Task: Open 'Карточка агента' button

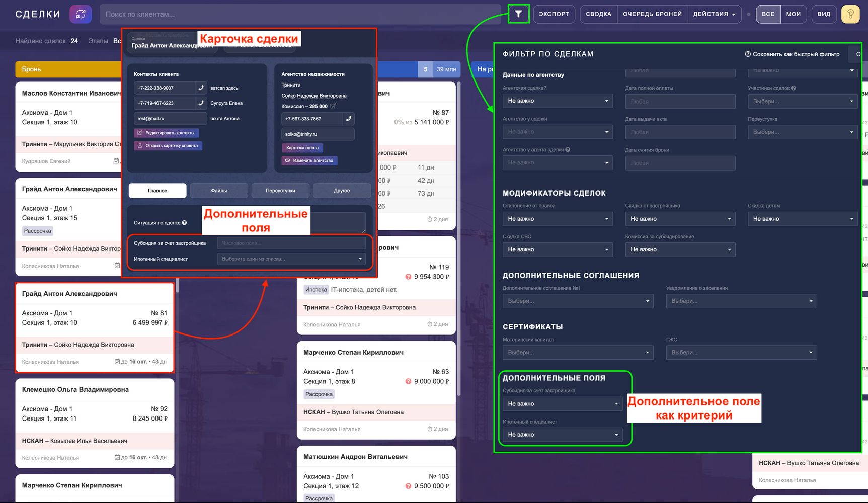Action: pyautogui.click(x=302, y=148)
